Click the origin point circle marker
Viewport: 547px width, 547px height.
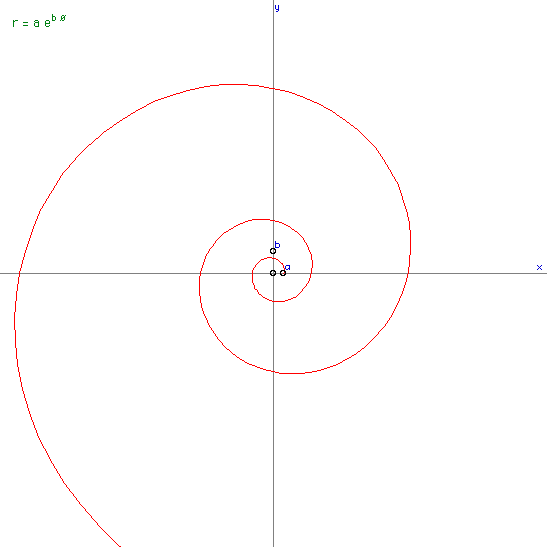click(273, 273)
